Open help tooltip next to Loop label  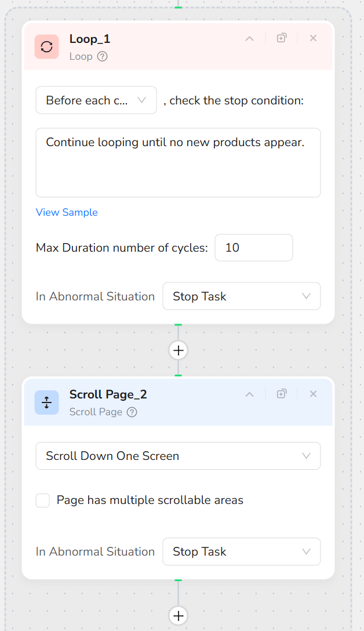pyautogui.click(x=103, y=56)
